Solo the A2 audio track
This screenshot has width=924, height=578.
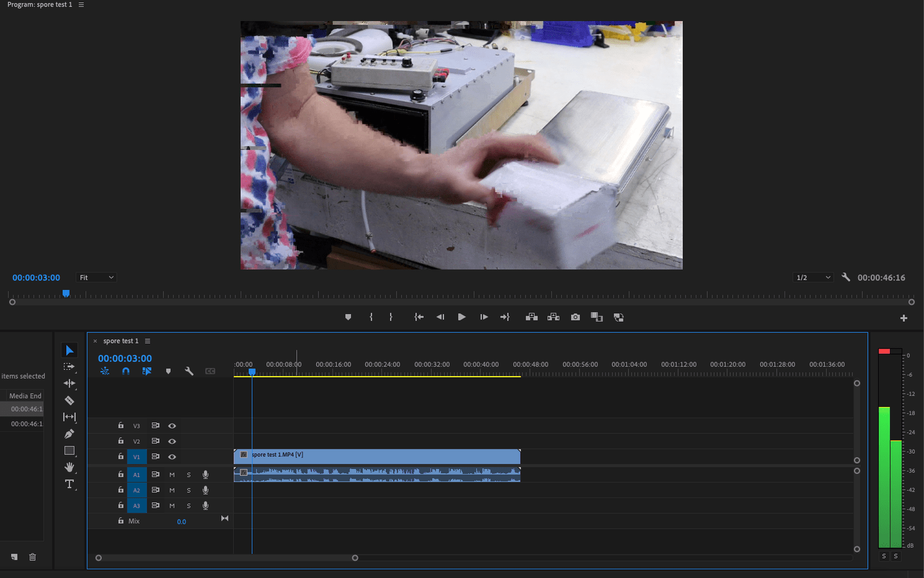(x=188, y=490)
